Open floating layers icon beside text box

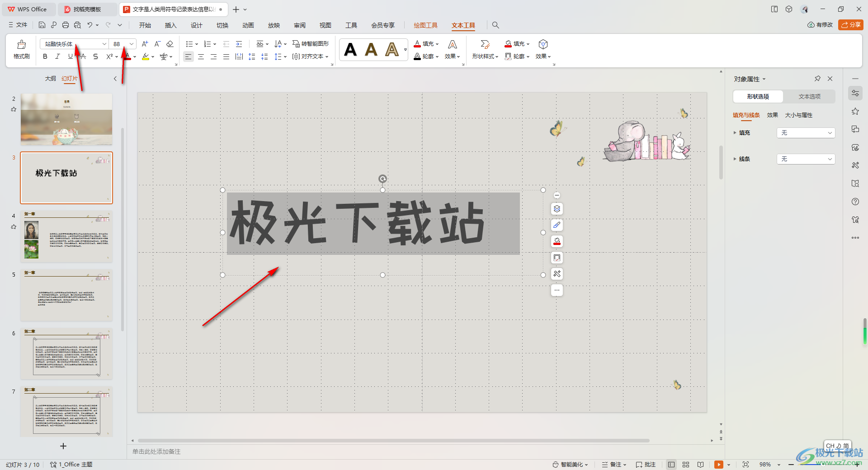coord(557,209)
